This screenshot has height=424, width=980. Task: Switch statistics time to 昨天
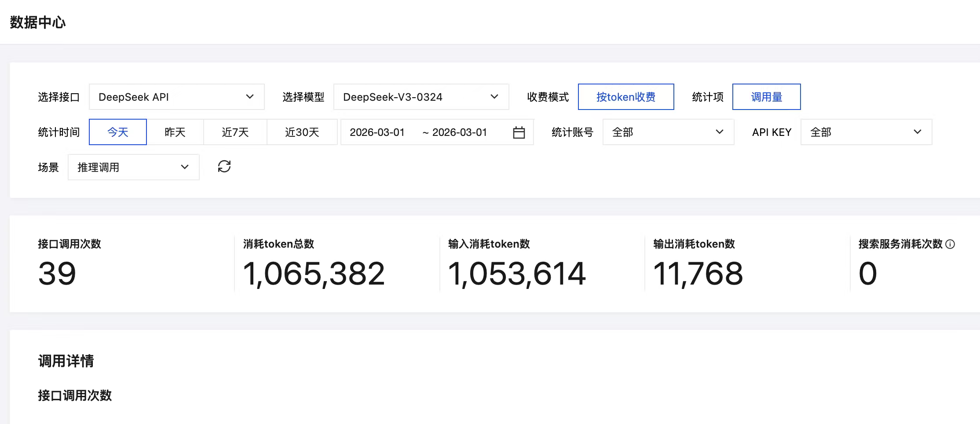point(175,132)
